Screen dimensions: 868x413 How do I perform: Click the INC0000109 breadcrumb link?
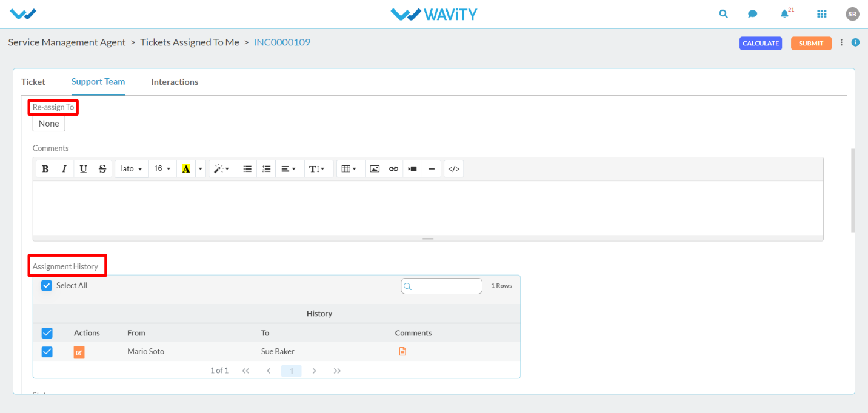(x=282, y=42)
